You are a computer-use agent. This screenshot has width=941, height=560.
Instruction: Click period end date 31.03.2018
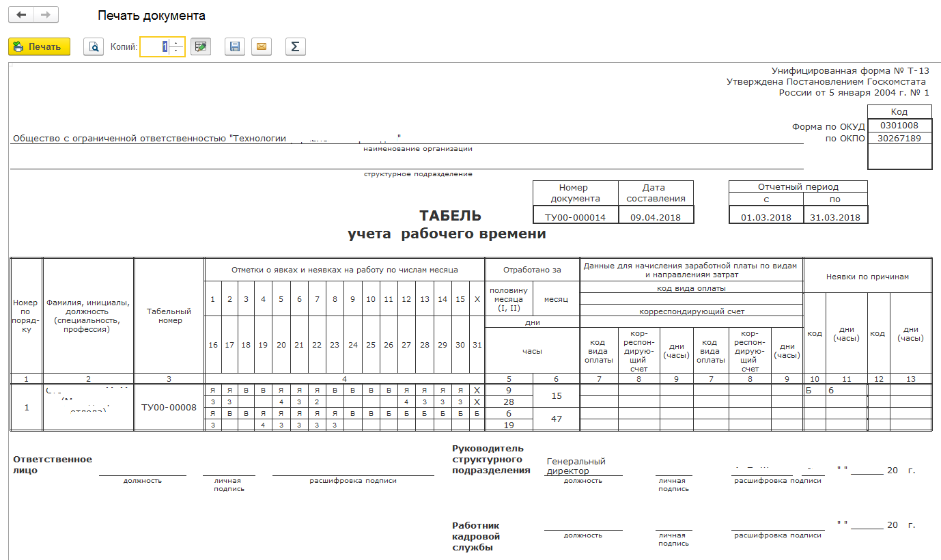(x=834, y=217)
